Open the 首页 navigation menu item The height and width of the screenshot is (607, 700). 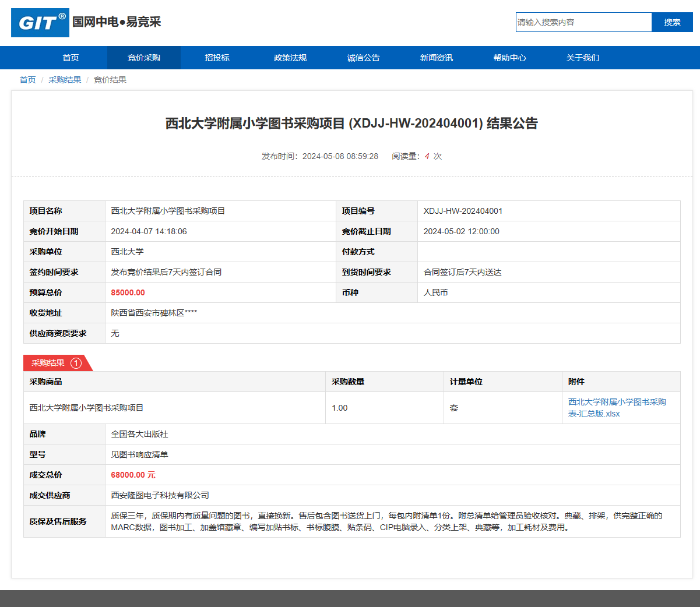(x=71, y=58)
